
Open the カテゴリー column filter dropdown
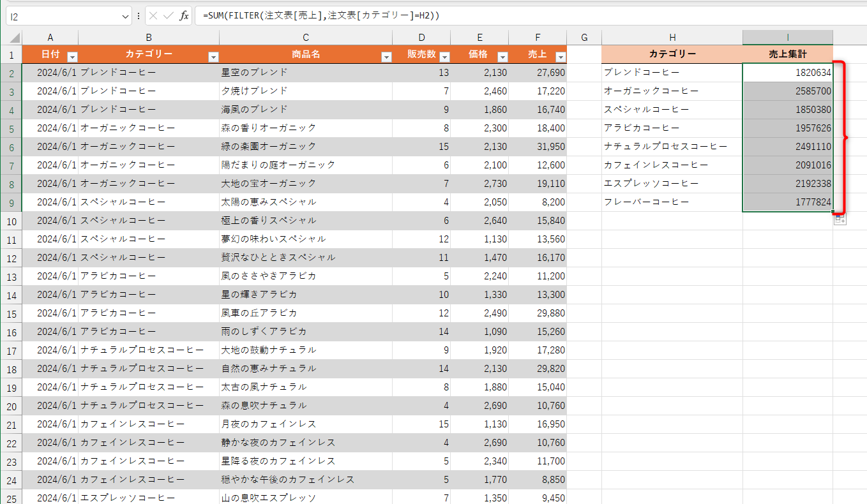213,56
